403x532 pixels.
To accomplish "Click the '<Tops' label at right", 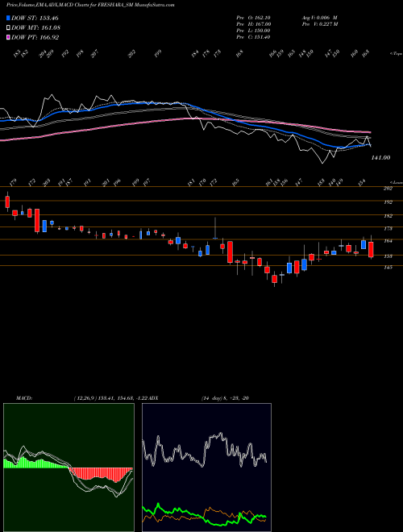I will pos(396,54).
